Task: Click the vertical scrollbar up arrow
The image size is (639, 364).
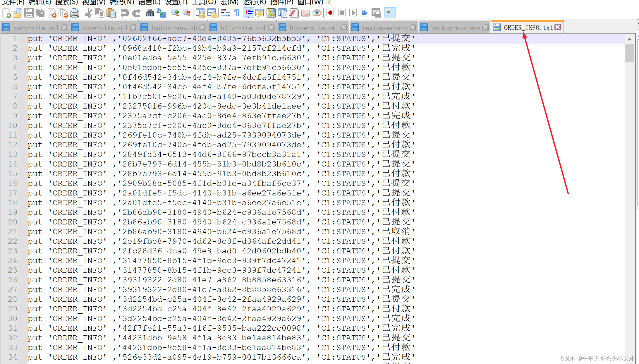Action: [630, 39]
